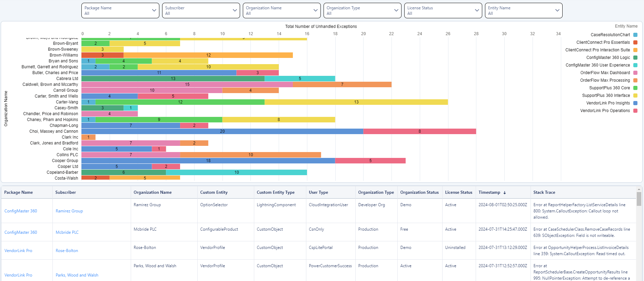The width and height of the screenshot is (644, 281).
Task: Sort by the Organization Status header
Action: coord(419,192)
